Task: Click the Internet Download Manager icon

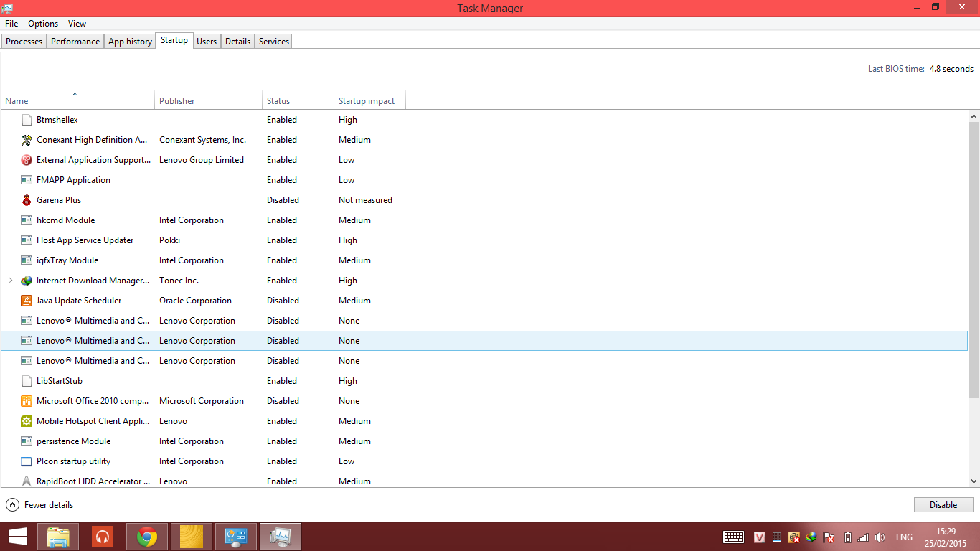Action: (x=27, y=281)
